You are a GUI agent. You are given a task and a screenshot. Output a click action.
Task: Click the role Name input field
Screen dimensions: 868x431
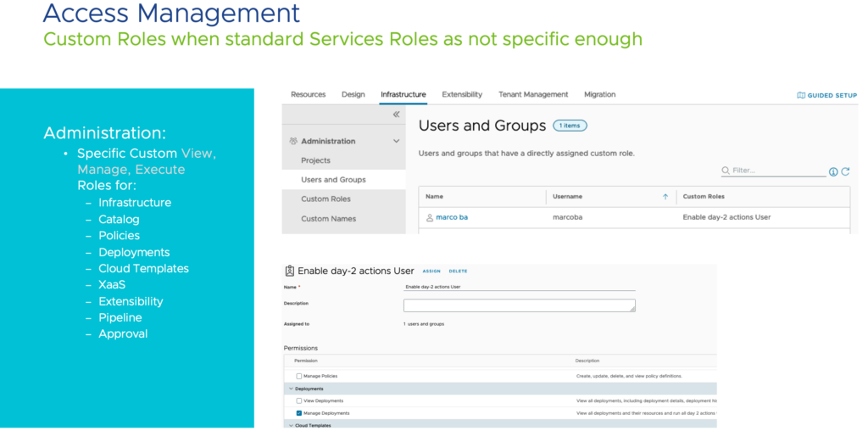pyautogui.click(x=520, y=287)
